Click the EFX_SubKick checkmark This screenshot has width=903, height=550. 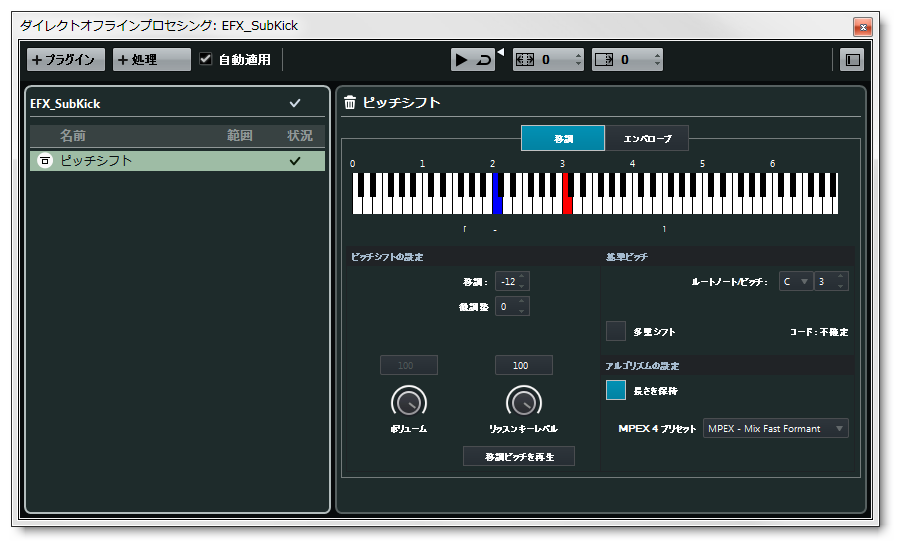pos(295,103)
